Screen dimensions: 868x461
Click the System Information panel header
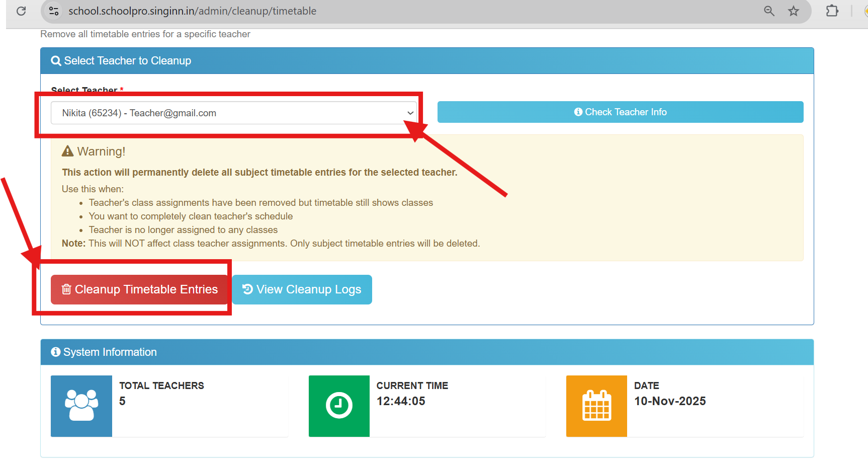click(x=426, y=352)
